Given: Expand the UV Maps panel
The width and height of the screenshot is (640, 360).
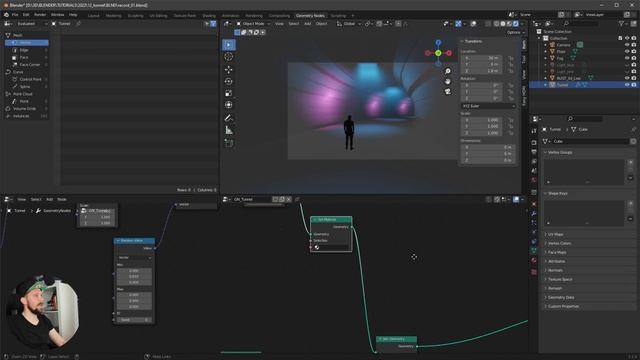Looking at the screenshot, I should pos(556,234).
